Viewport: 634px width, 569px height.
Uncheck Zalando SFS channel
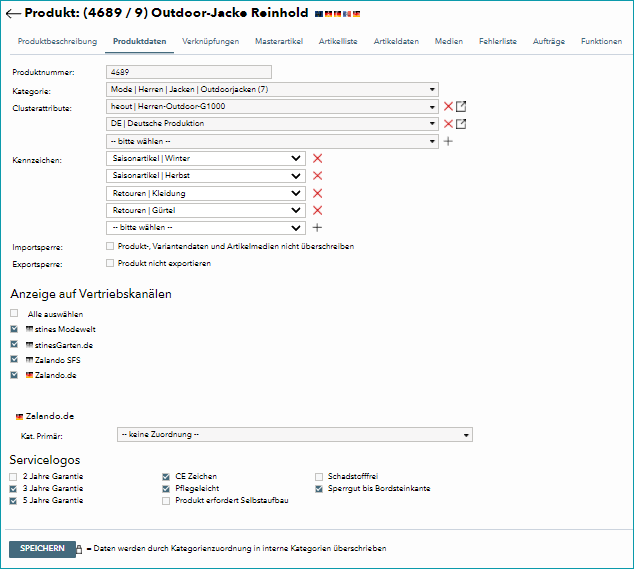(14, 359)
